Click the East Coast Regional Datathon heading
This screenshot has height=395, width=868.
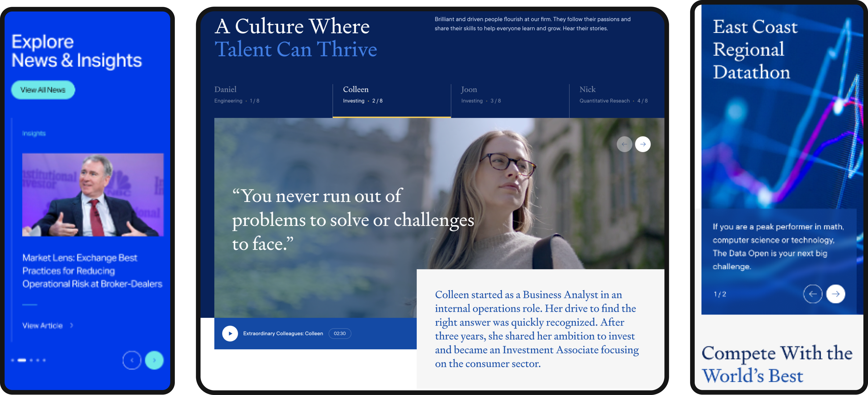[x=755, y=49]
